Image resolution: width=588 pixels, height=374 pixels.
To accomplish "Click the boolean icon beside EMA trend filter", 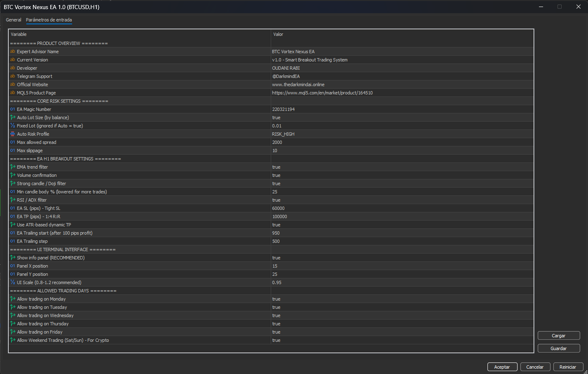I will (x=12, y=167).
